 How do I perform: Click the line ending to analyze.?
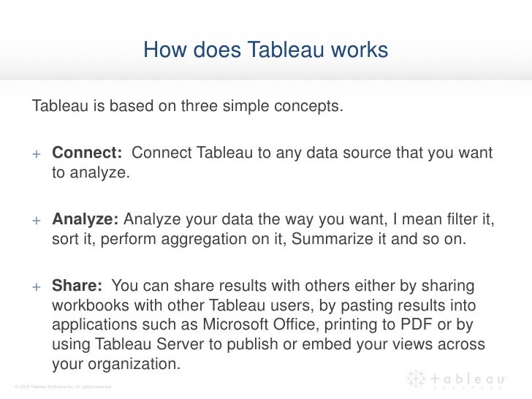pos(91,172)
